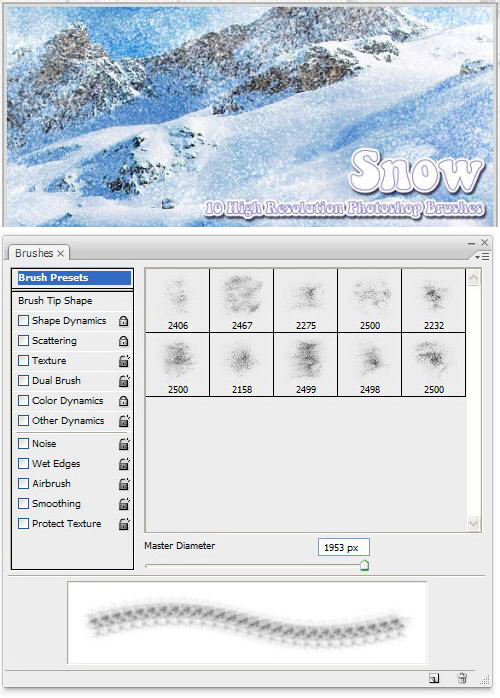
Task: Click the scroll down arrow in brush list
Action: tap(473, 524)
